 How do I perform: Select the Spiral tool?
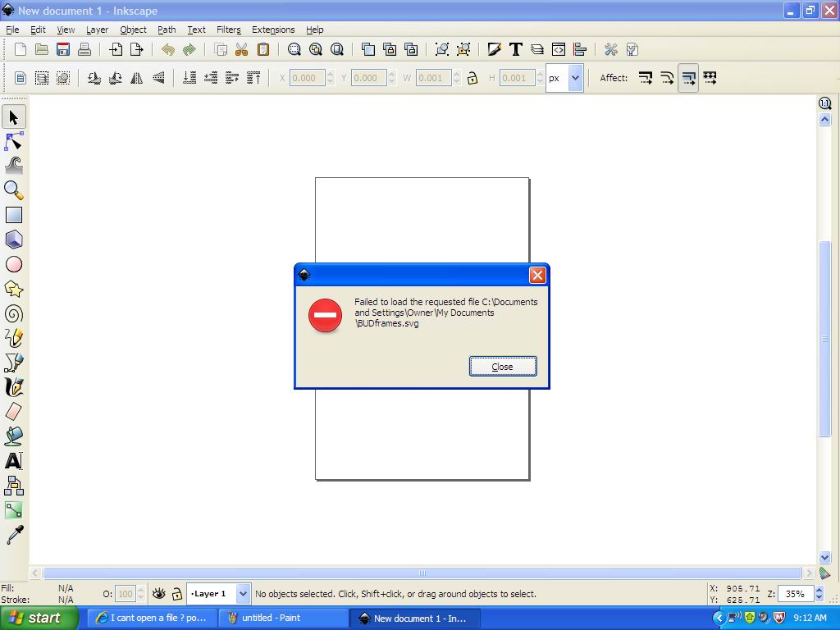click(x=13, y=313)
